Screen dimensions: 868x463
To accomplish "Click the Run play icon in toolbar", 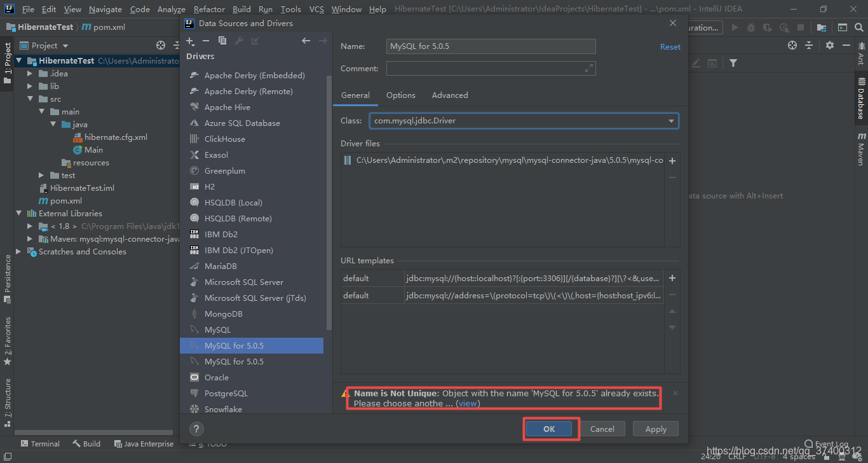I will pos(735,27).
